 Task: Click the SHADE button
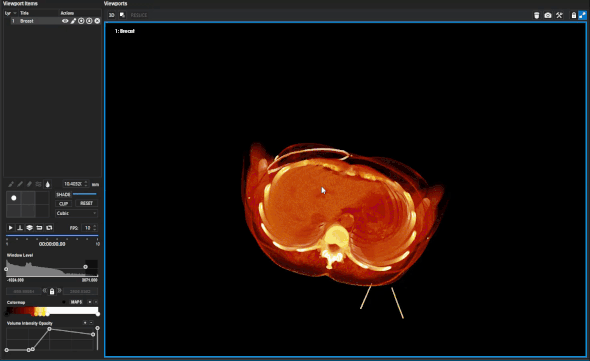(63, 195)
